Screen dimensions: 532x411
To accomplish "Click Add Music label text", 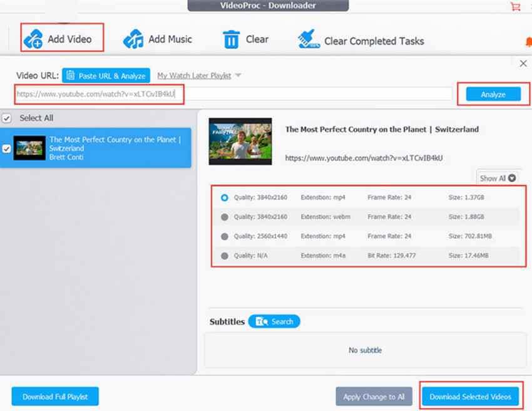I will click(x=170, y=39).
